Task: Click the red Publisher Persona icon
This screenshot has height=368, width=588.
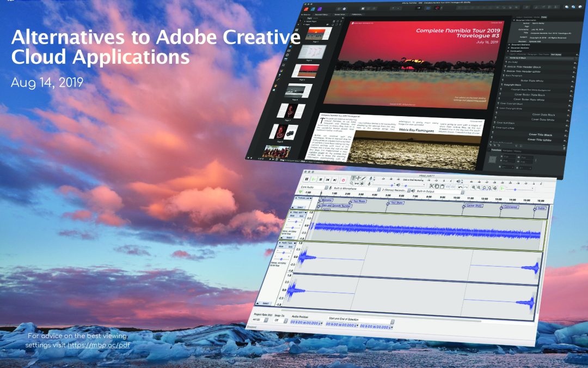Action: (306, 9)
